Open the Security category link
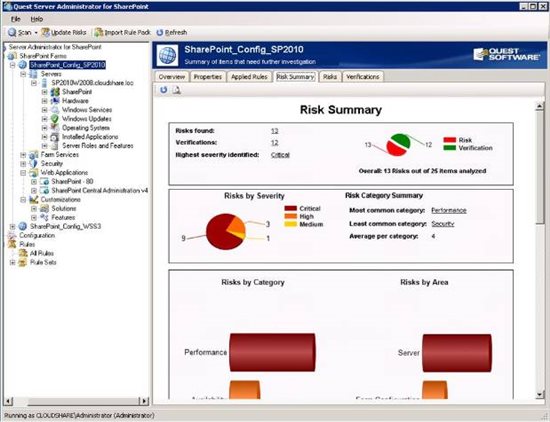 (443, 223)
